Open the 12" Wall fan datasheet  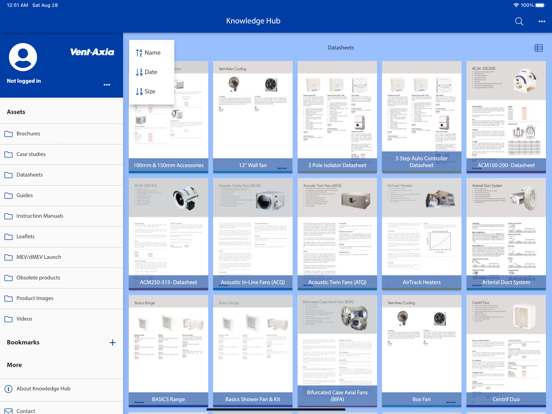[x=253, y=117]
